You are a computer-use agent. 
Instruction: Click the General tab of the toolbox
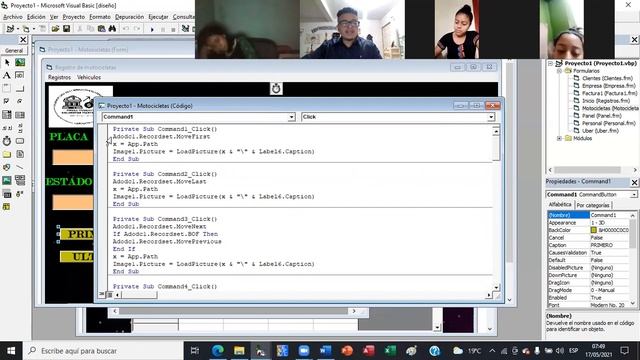[14, 51]
